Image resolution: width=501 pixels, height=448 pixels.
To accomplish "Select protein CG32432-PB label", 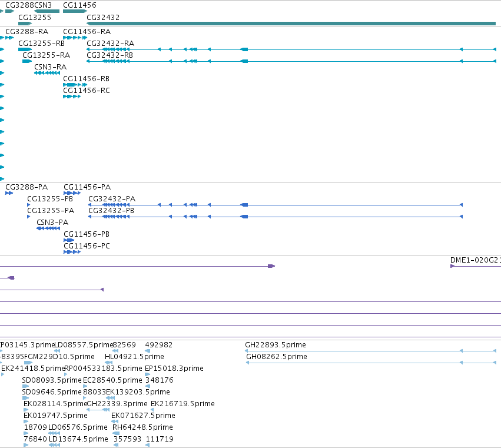I will (x=111, y=211).
